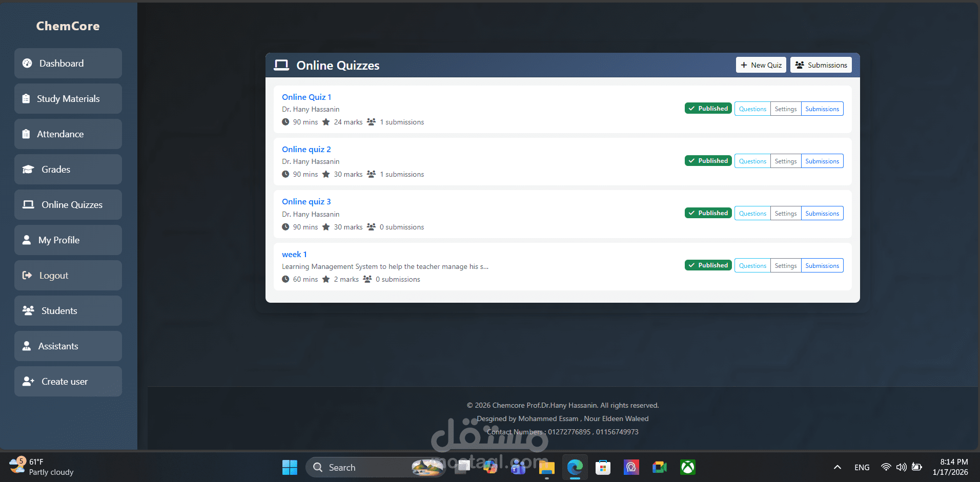The width and height of the screenshot is (980, 482).
Task: Open Create user in the sidebar
Action: [68, 381]
